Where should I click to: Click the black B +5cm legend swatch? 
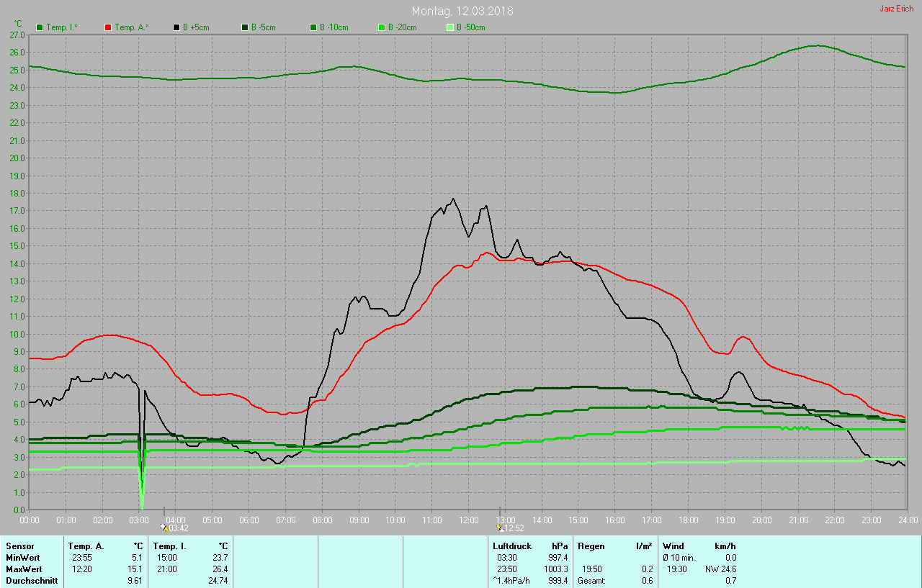176,27
